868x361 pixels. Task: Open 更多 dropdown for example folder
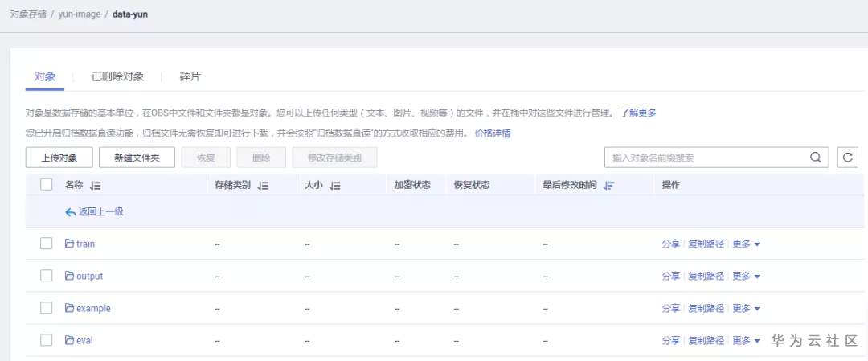[x=746, y=308]
